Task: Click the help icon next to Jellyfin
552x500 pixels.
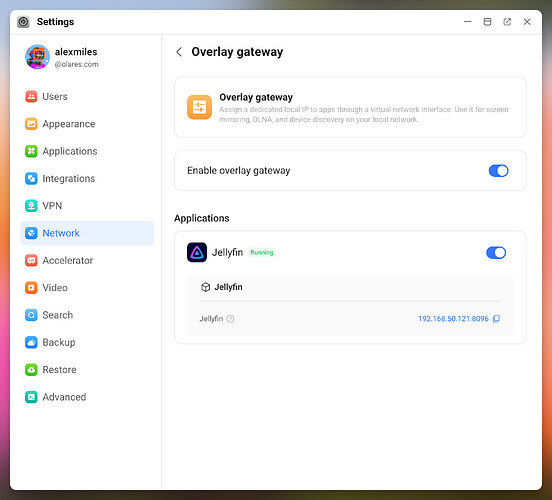Action: (230, 319)
